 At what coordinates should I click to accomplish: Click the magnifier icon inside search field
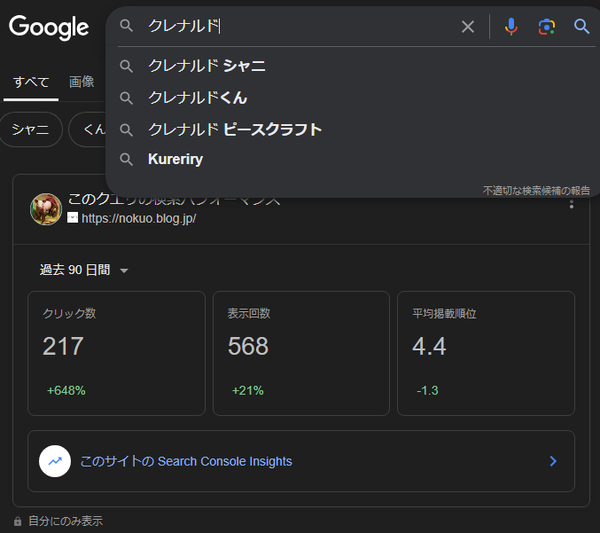click(126, 26)
